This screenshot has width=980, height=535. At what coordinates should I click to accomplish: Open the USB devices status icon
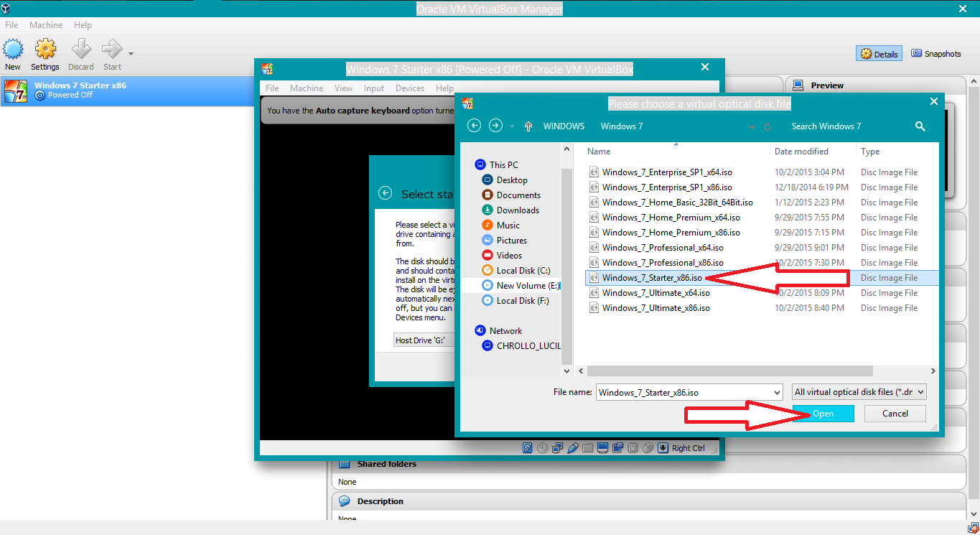632,447
